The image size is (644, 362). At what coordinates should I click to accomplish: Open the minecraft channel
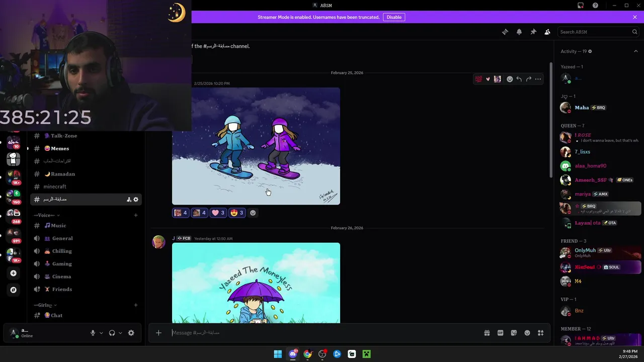[86, 187]
